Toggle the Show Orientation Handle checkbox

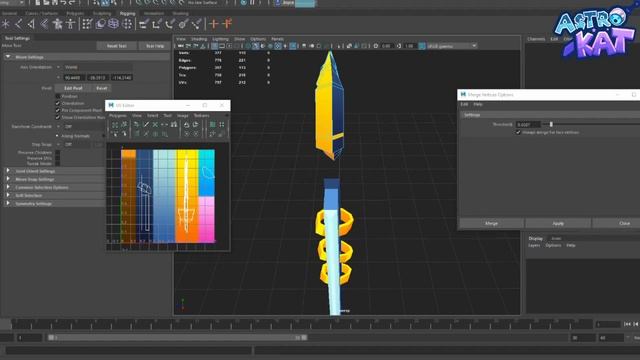tap(58, 117)
